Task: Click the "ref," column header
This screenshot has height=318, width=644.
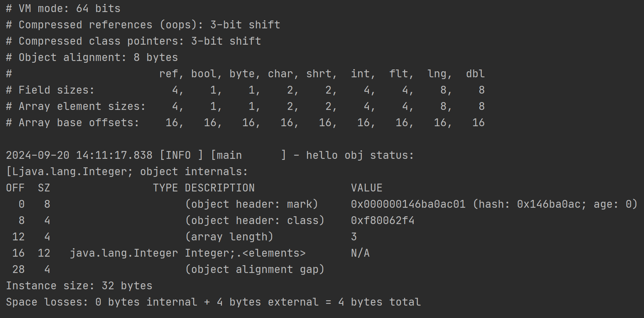Action: 171,74
